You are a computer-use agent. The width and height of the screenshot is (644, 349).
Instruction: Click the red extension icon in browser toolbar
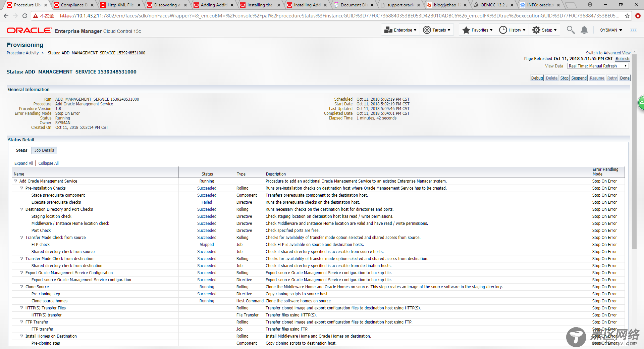point(638,16)
